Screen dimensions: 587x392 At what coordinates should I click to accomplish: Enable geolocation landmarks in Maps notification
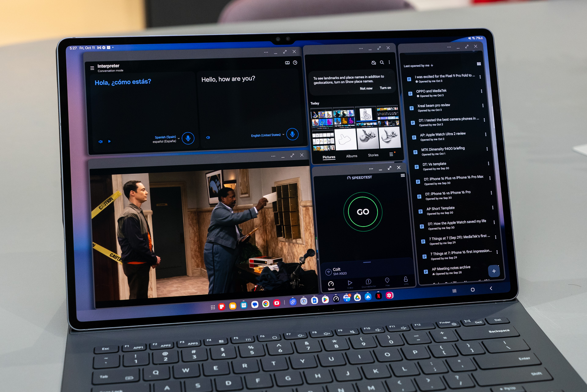[385, 89]
